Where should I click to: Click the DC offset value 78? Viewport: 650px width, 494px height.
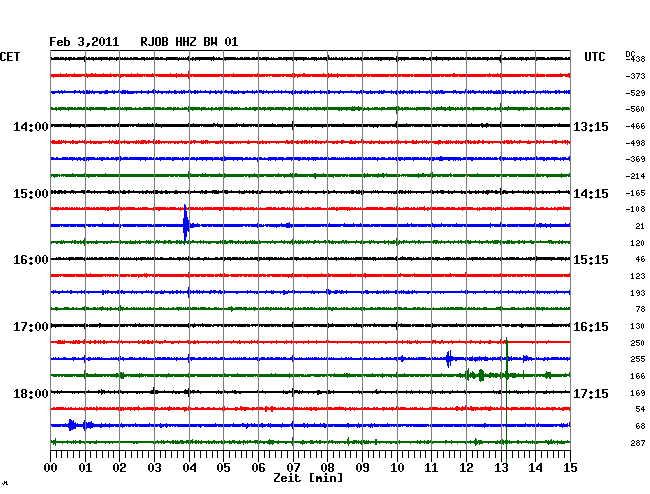[x=640, y=309]
